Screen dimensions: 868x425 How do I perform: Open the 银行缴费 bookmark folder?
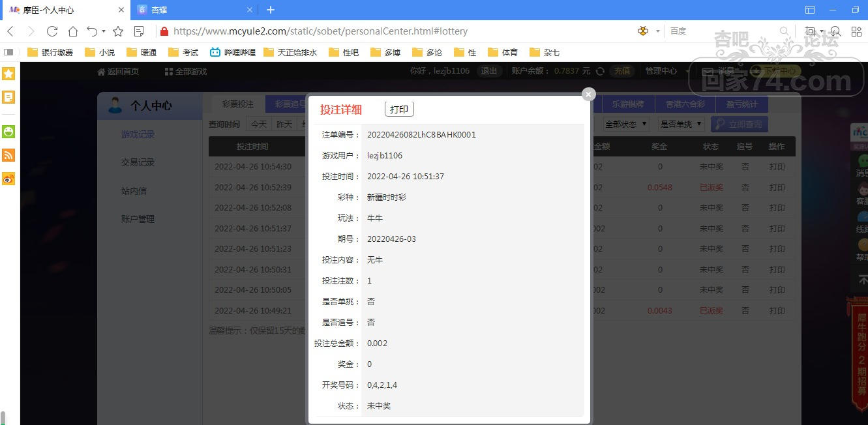tap(51, 52)
